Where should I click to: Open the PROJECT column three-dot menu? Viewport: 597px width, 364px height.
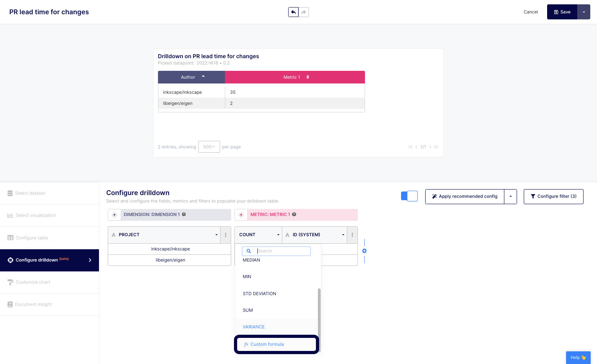pyautogui.click(x=226, y=235)
